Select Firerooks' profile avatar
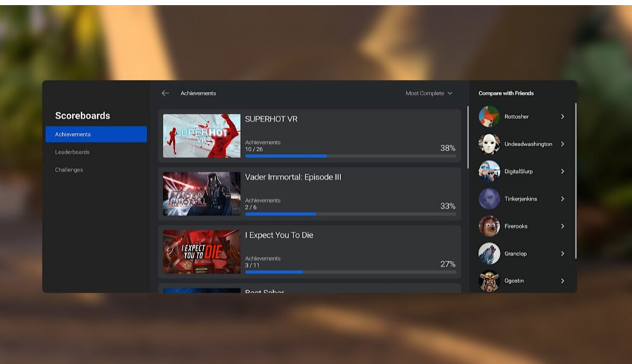This screenshot has width=632, height=364. coord(489,226)
